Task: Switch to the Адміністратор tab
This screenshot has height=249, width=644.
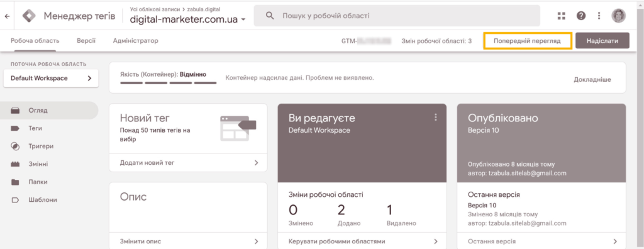Action: click(x=136, y=41)
